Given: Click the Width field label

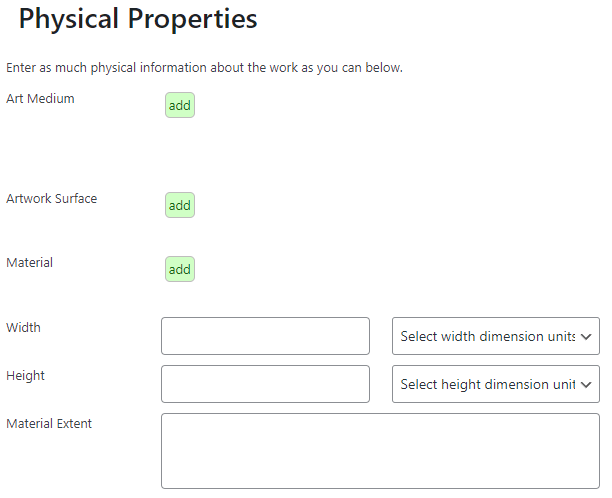Looking at the screenshot, I should click(x=23, y=327).
